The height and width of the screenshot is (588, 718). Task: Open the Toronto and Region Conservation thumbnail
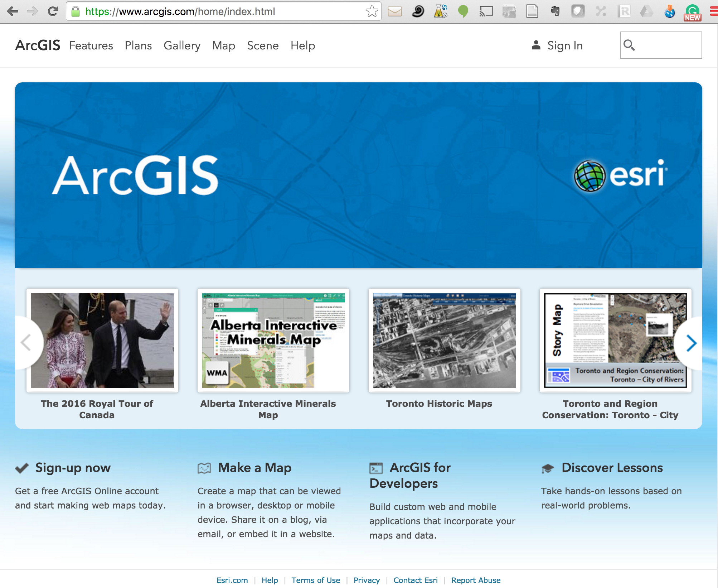616,341
